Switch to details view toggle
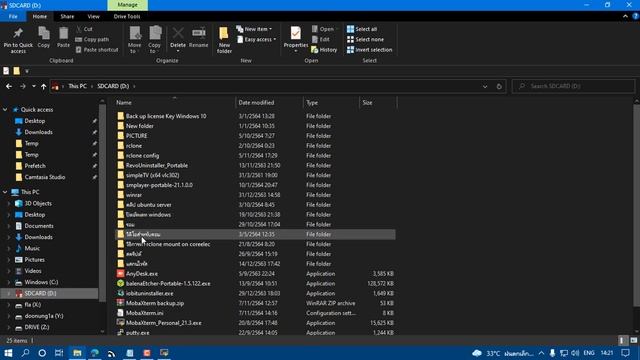The width and height of the screenshot is (640, 360). tap(622, 340)
